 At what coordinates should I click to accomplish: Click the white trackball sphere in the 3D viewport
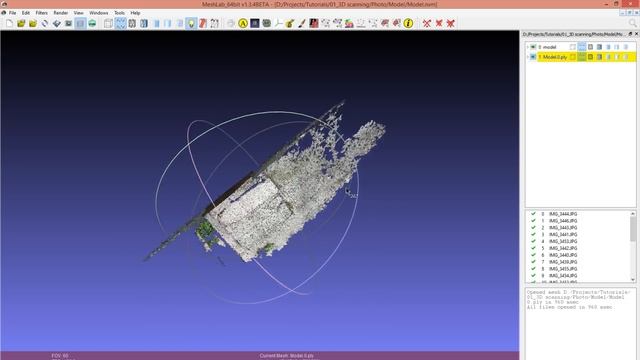[257, 207]
